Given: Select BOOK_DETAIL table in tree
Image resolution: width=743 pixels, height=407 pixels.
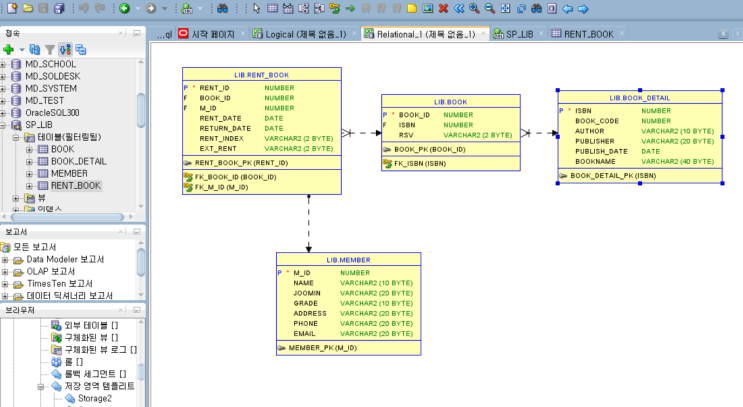Looking at the screenshot, I should coord(79,162).
